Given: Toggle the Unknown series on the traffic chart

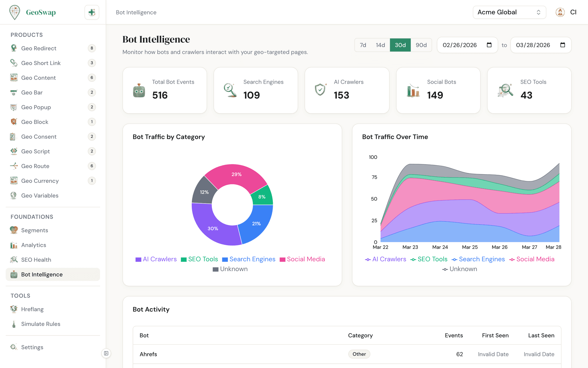Looking at the screenshot, I should (x=459, y=269).
